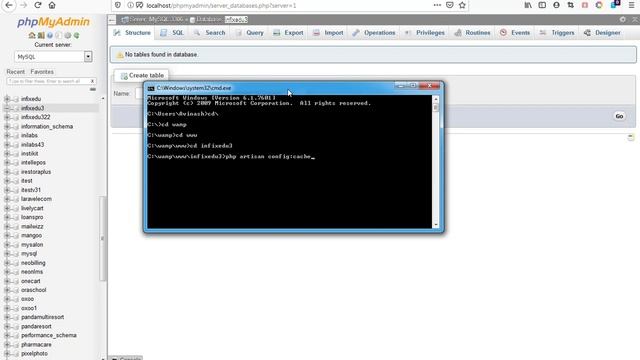The image size is (640, 360).
Task: Collapse navigation panel arrow in breadcrumb bar
Action: click(x=112, y=19)
